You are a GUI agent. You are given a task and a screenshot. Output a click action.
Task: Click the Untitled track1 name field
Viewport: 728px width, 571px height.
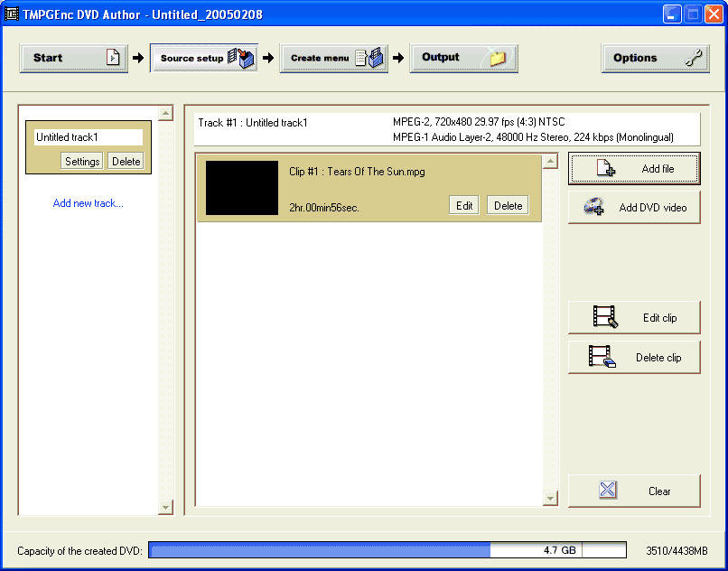point(89,137)
